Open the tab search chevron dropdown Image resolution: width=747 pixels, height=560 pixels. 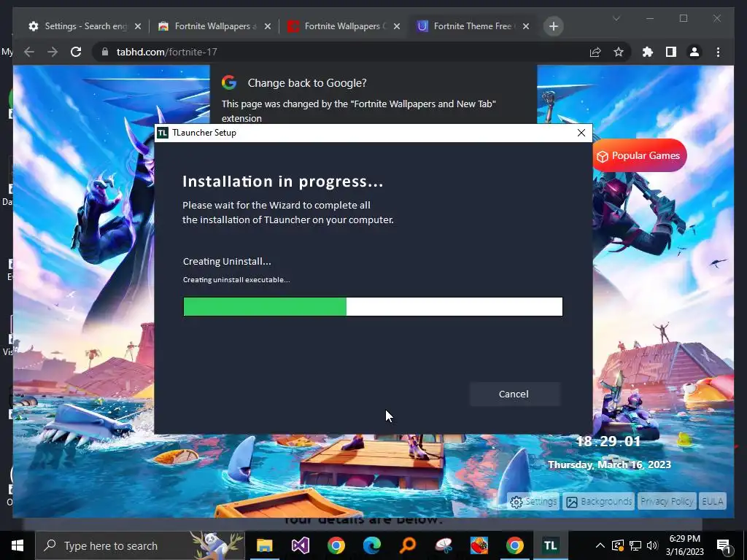coord(616,18)
